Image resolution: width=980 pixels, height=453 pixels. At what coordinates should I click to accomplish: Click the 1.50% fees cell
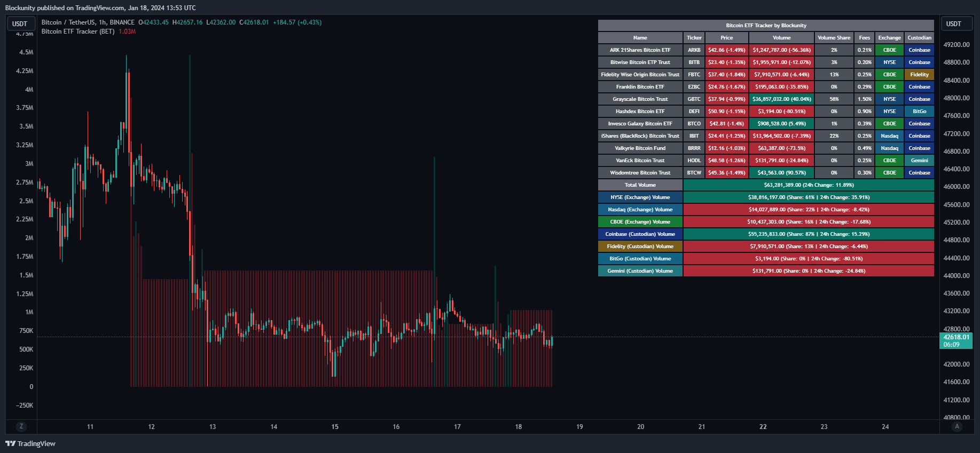865,99
